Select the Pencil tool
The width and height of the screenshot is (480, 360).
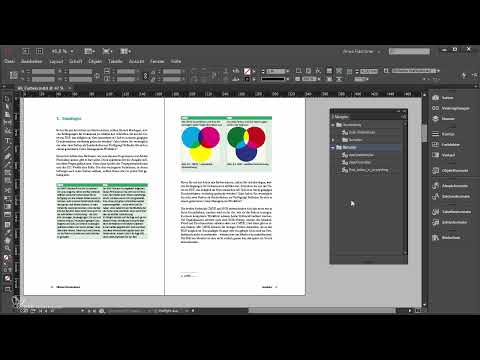[x=7, y=165]
